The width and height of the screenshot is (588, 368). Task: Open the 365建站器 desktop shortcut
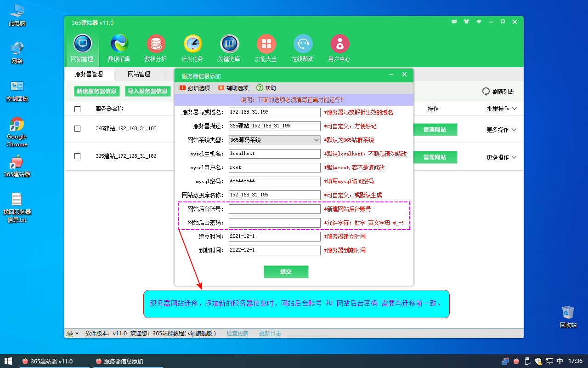coord(17,167)
